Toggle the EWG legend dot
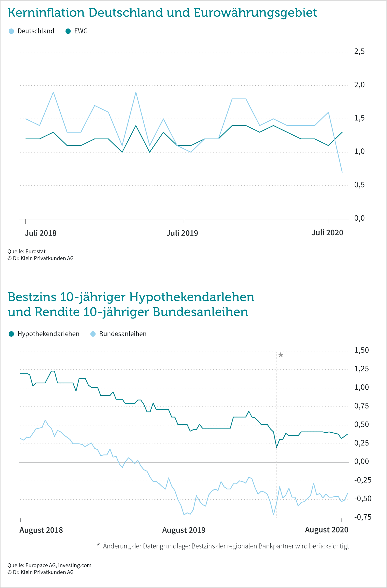The height and width of the screenshot is (588, 387). (x=68, y=31)
